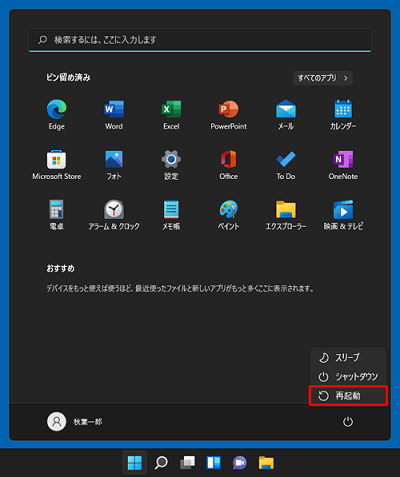
Task: Open the Excel app
Action: [171, 115]
